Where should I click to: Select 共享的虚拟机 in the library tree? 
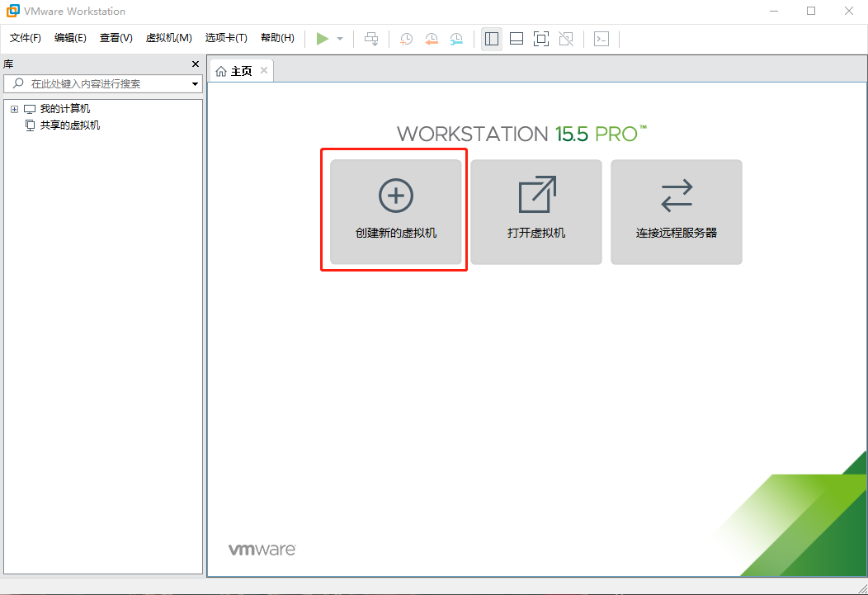(70, 125)
